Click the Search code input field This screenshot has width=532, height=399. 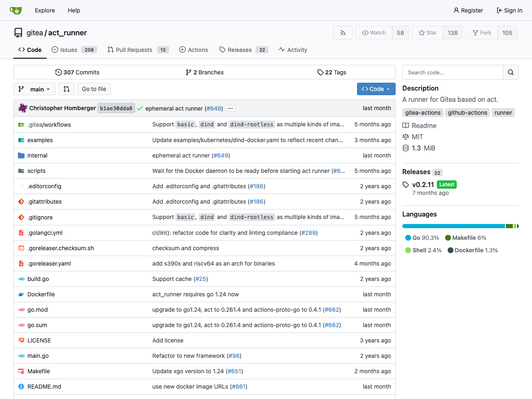click(x=453, y=72)
